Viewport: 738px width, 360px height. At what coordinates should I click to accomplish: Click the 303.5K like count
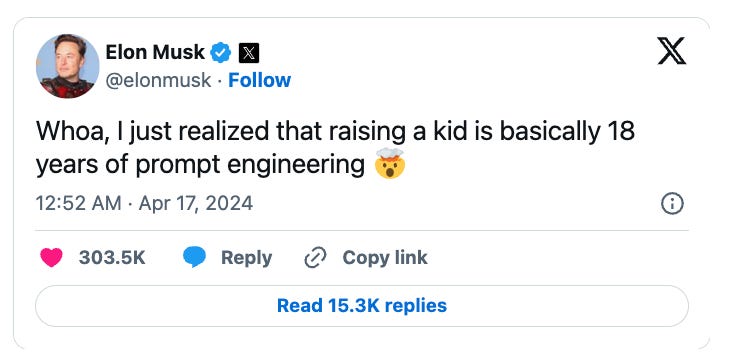pyautogui.click(x=112, y=258)
